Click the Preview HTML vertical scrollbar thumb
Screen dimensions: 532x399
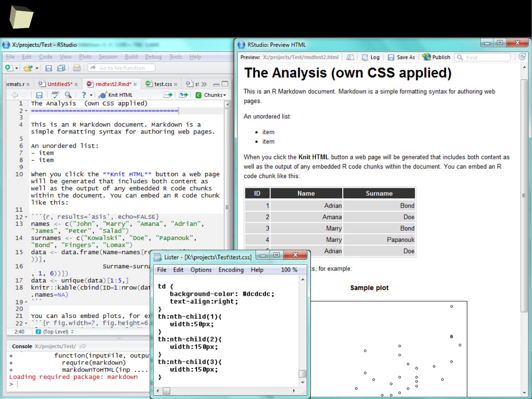[524, 195]
